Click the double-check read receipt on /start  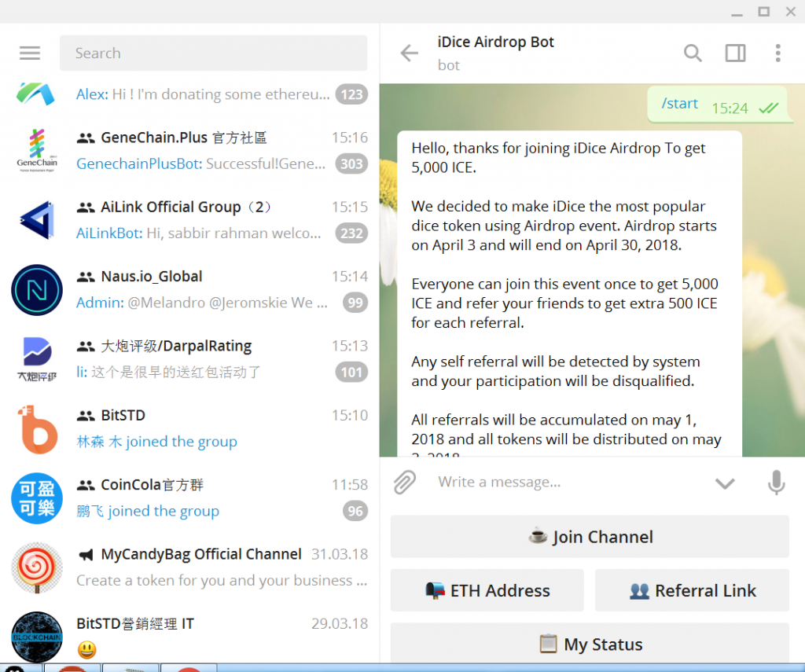tap(769, 108)
